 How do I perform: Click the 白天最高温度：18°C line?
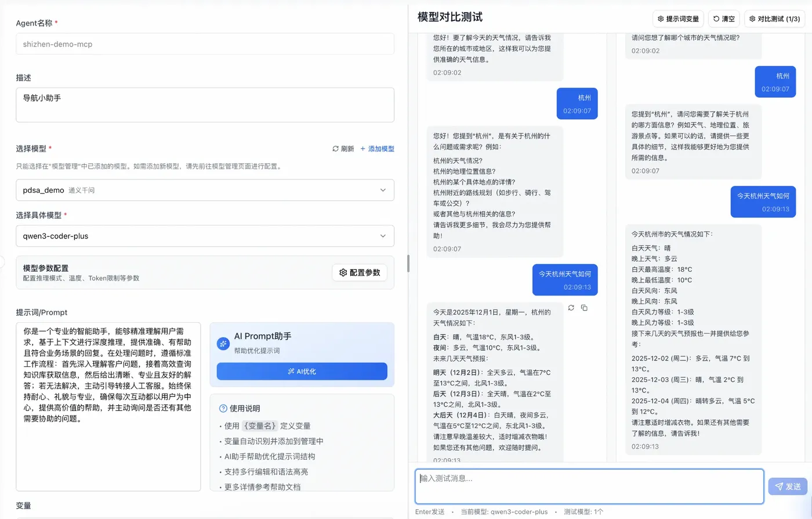pyautogui.click(x=662, y=269)
